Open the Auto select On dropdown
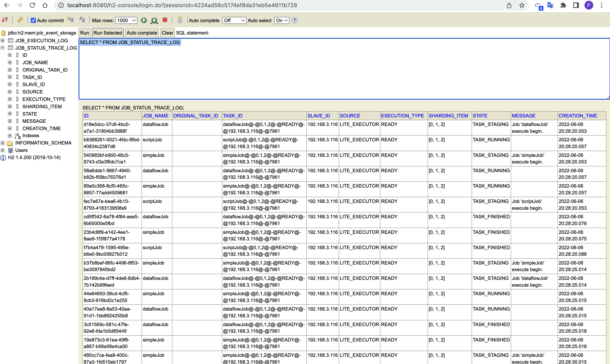This screenshot has height=364, width=610. pyautogui.click(x=281, y=20)
